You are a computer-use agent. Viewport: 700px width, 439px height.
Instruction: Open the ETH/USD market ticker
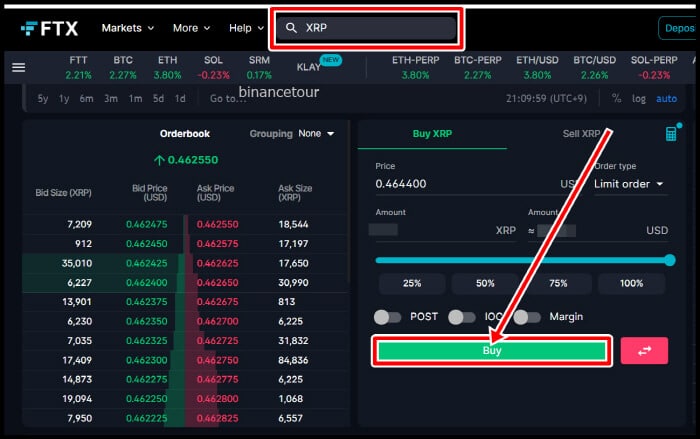(x=537, y=67)
